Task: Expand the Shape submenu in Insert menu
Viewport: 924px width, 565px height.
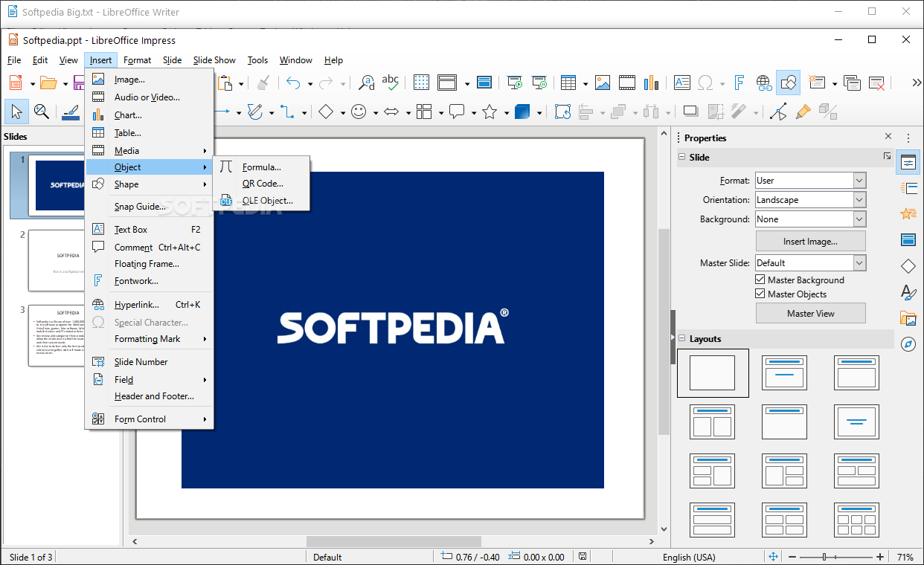Action: (149, 184)
